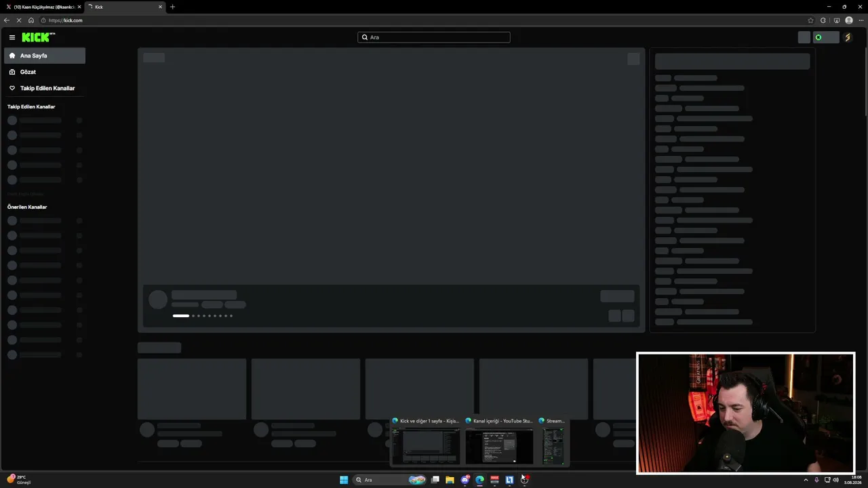868x488 pixels.
Task: Open Takip Edilen Kanallar sidebar link
Action: (45, 88)
